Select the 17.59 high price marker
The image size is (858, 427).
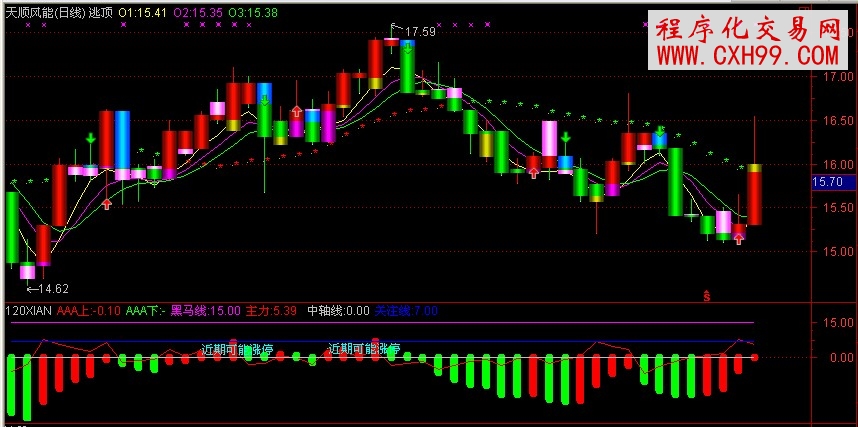tap(419, 32)
